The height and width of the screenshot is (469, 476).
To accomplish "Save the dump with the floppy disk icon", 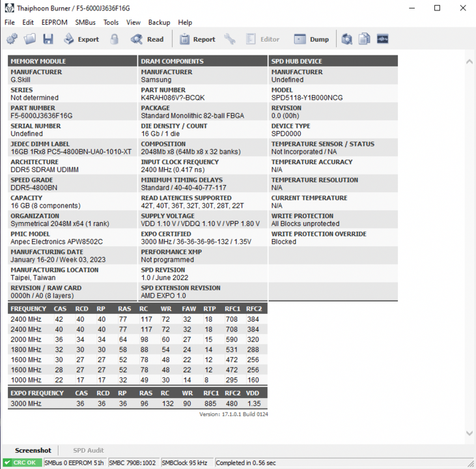I will pos(48,39).
